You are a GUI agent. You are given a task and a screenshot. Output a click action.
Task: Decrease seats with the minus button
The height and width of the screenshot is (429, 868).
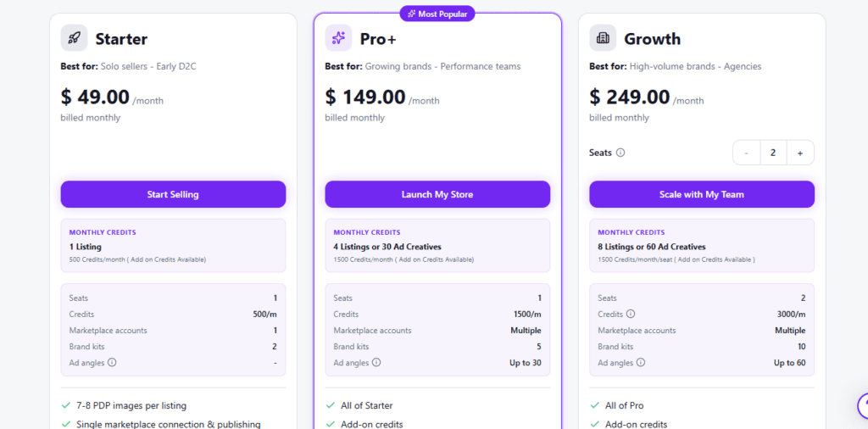coord(746,153)
